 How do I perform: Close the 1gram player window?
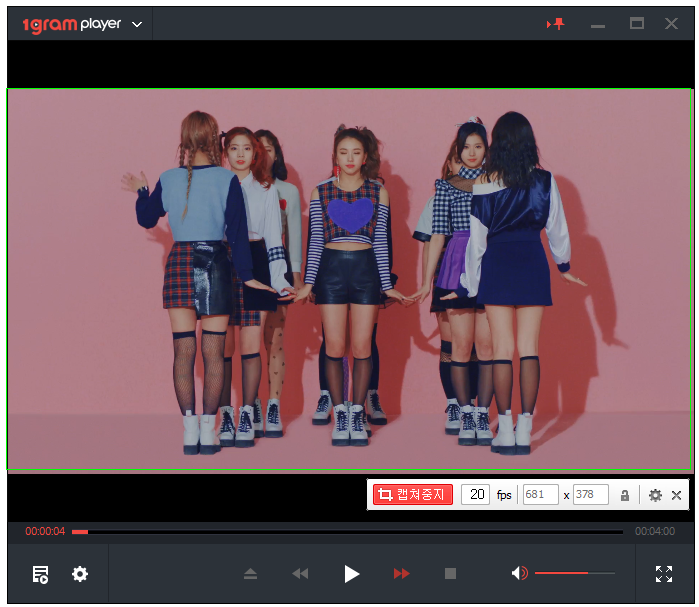coord(671,24)
